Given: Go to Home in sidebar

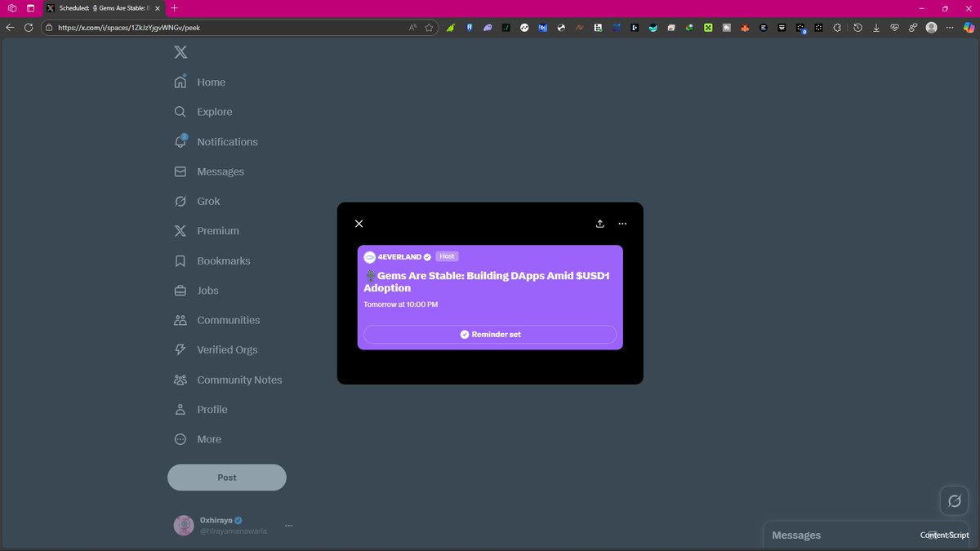Looking at the screenshot, I should point(200,82).
